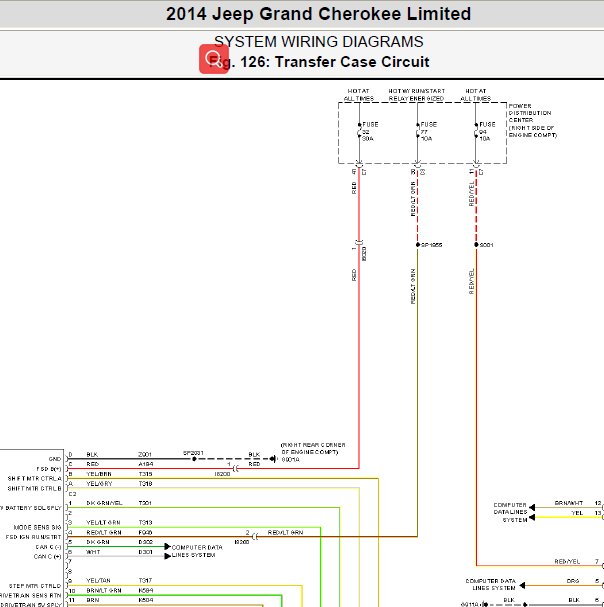604x607 pixels.
Task: Click the 'ORG' wire color label
Action: 573,581
